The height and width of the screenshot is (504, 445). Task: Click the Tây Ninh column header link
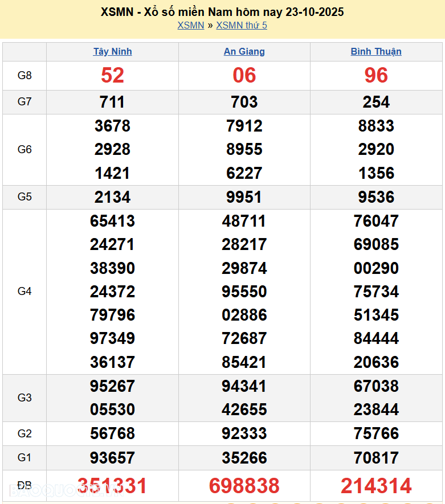(112, 51)
